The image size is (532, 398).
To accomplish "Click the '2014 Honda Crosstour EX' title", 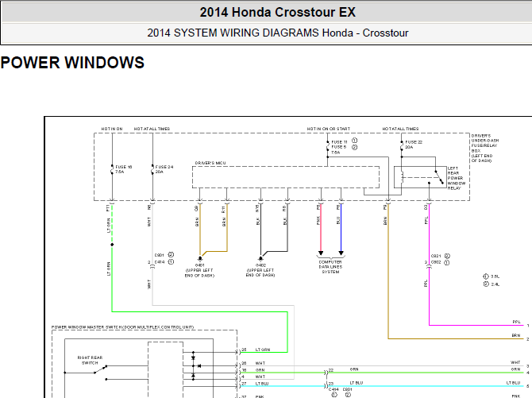I will pos(277,12).
